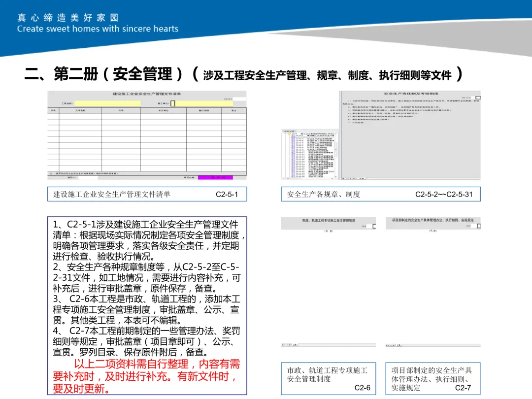Click the code C2-6 in the label box
Image resolution: width=532 pixels, height=399 pixels.
[x=363, y=388]
